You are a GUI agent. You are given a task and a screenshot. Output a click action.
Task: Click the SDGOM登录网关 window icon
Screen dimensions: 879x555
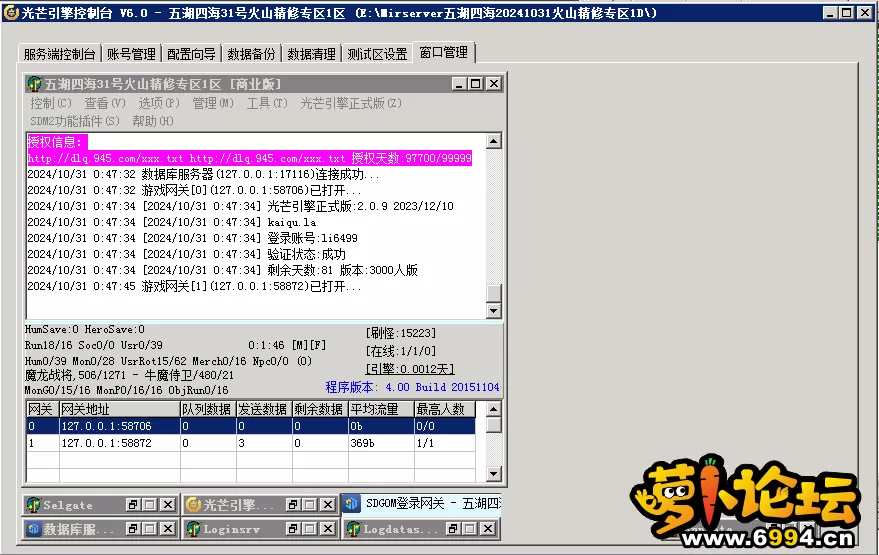tap(351, 503)
